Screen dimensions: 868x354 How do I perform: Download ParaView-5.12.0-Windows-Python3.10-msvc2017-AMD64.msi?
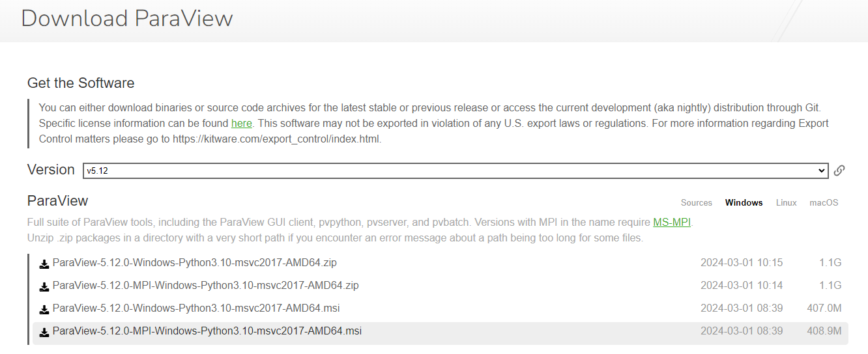point(195,308)
